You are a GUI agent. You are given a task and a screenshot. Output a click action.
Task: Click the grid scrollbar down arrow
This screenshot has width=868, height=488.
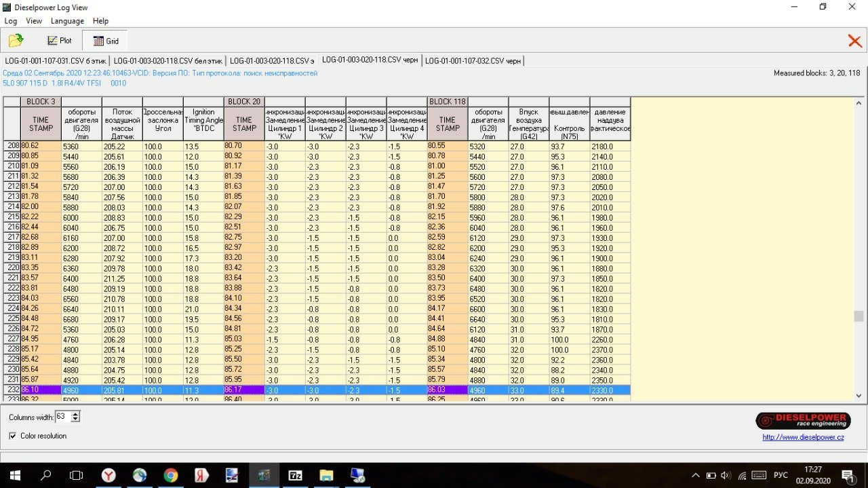pos(859,396)
